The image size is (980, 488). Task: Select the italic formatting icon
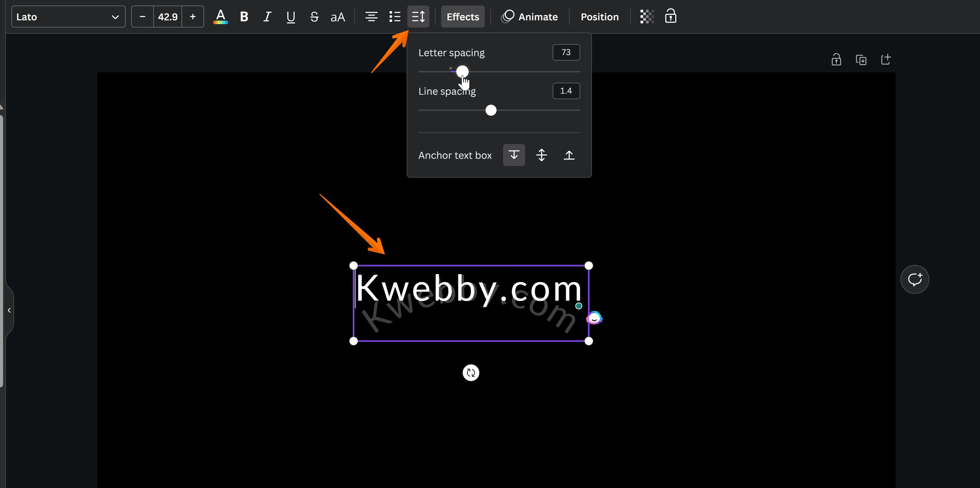(267, 16)
